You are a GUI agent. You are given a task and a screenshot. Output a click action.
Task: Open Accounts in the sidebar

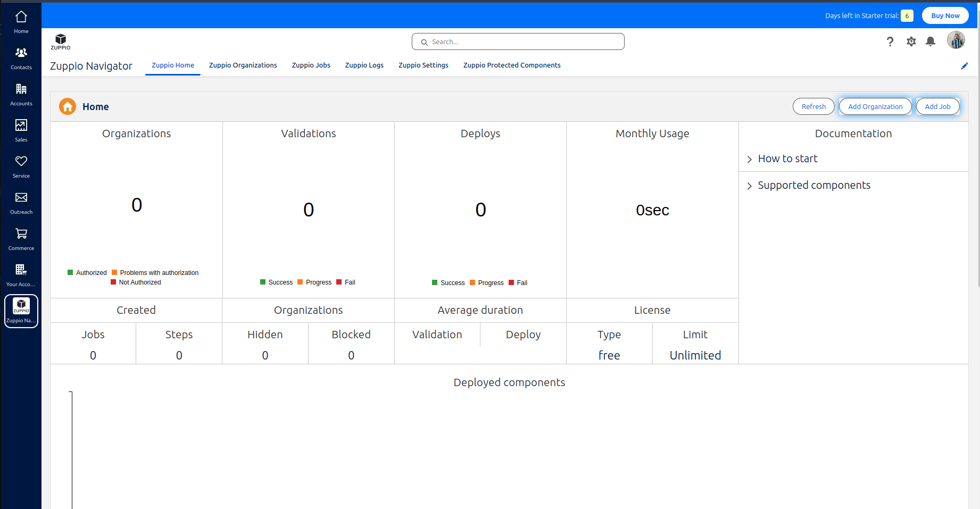coord(21,94)
